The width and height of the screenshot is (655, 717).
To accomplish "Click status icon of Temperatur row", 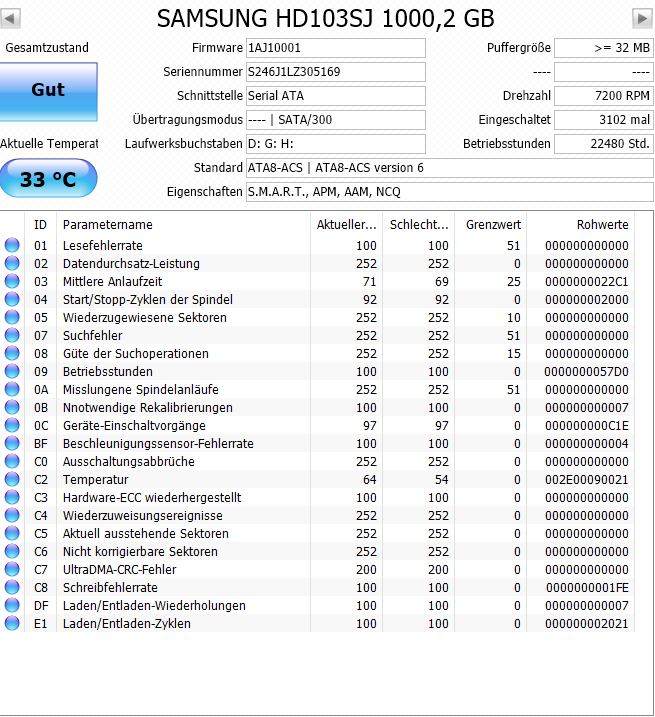I will pos(12,479).
